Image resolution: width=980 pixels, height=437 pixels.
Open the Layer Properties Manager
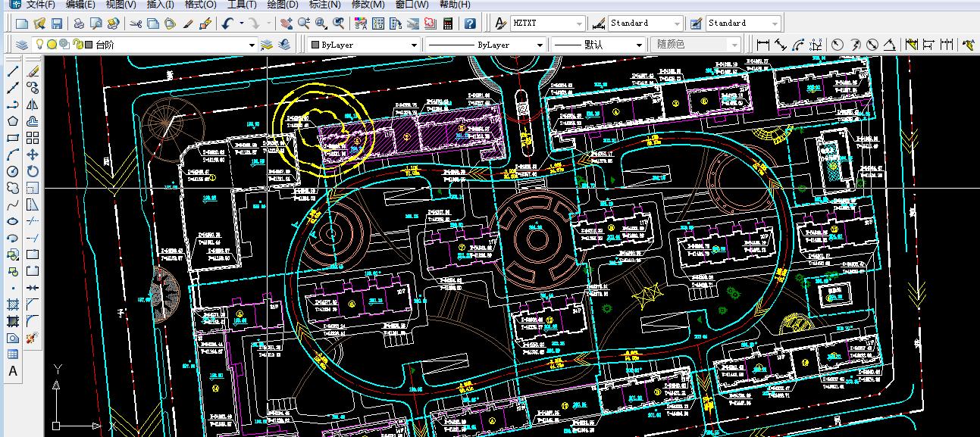(x=21, y=45)
